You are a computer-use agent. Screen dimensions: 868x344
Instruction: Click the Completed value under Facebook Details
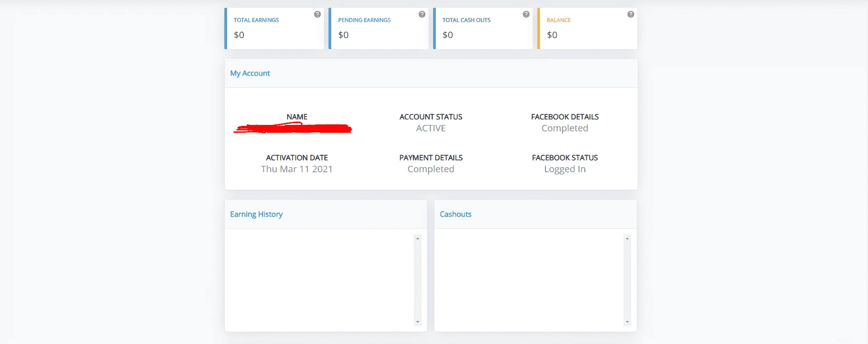point(565,128)
